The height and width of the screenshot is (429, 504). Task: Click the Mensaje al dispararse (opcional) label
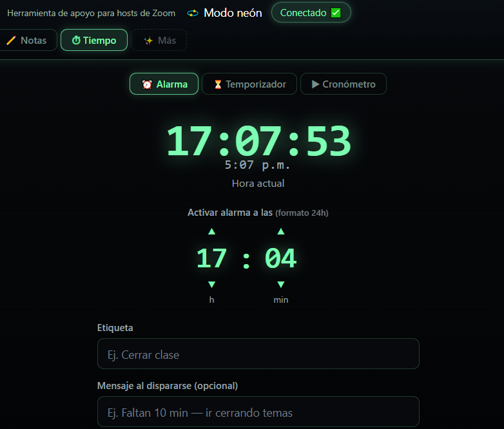[168, 386]
